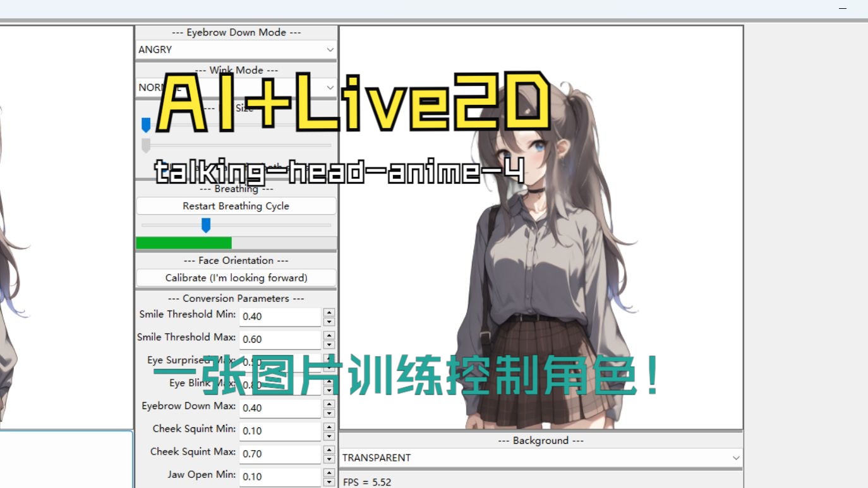Click the Cheek Squint Max input field

click(280, 453)
